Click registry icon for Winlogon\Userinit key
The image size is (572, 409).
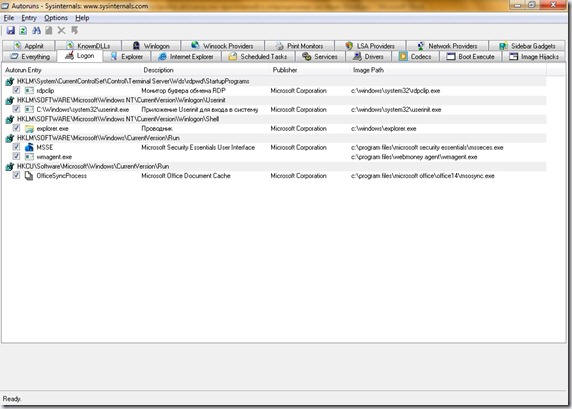click(x=10, y=100)
